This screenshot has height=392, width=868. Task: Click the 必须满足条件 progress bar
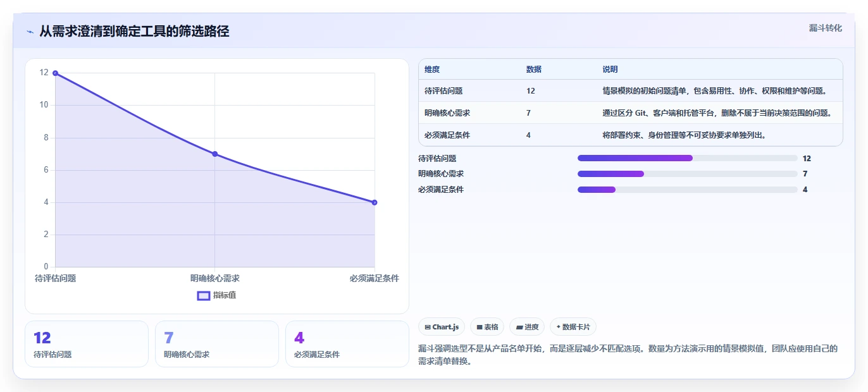pyautogui.click(x=687, y=189)
